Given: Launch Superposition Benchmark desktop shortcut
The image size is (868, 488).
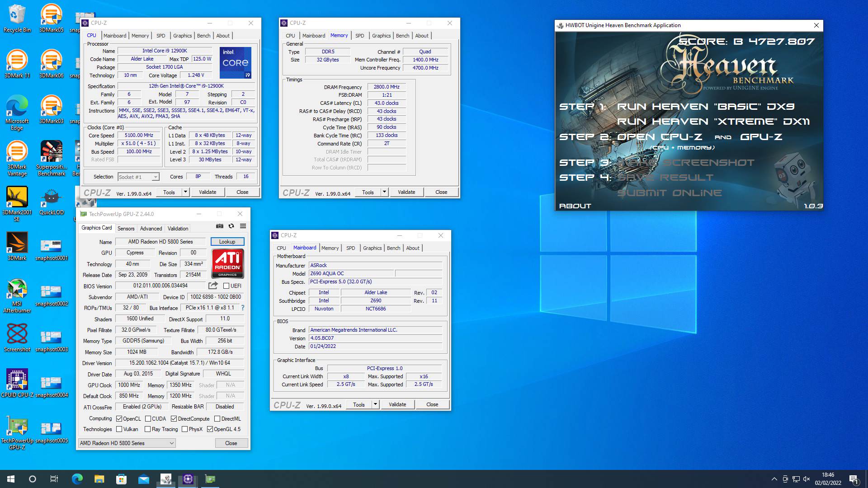Looking at the screenshot, I should click(51, 159).
